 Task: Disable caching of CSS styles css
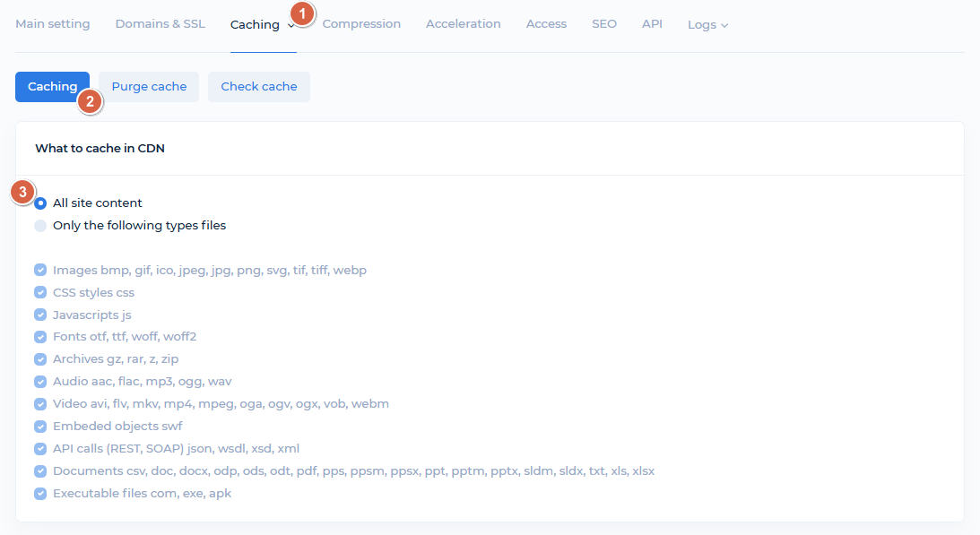pyautogui.click(x=40, y=292)
